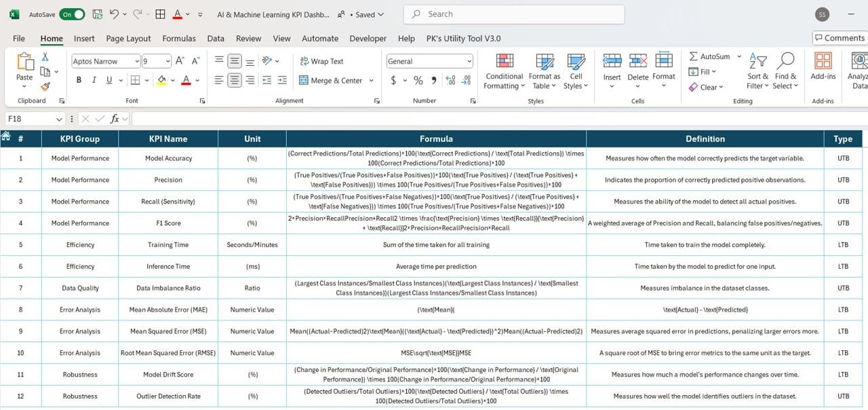Open Format as Table gallery
Screen dimensions: 868x410
(x=545, y=71)
